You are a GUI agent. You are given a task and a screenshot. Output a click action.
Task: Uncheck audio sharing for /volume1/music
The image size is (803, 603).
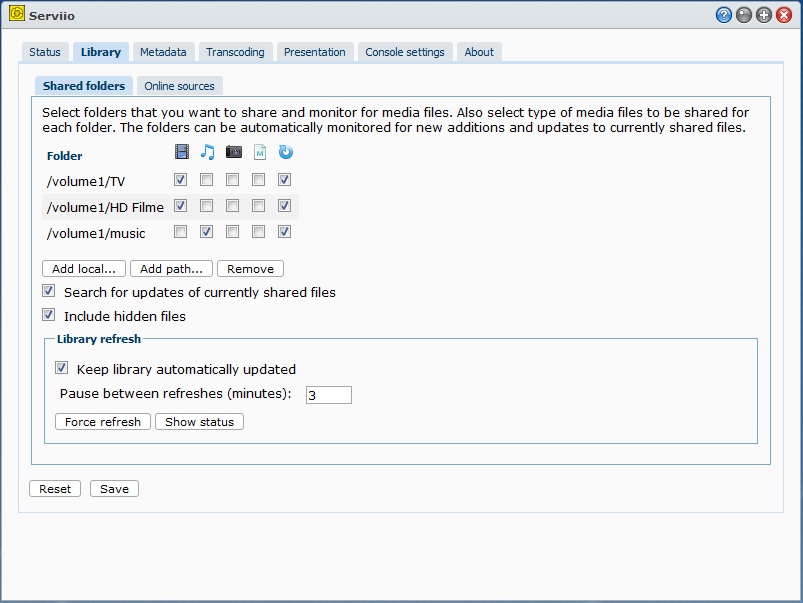pos(206,232)
